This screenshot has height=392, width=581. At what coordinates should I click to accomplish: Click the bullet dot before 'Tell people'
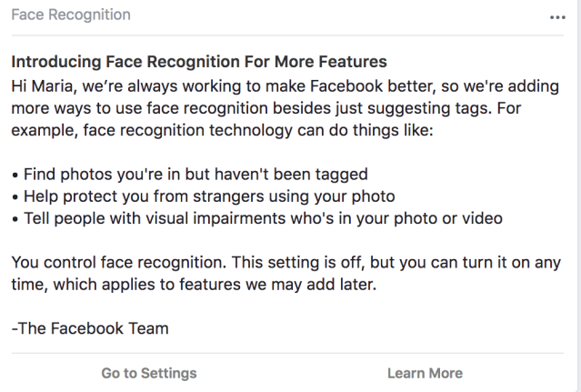click(x=15, y=219)
